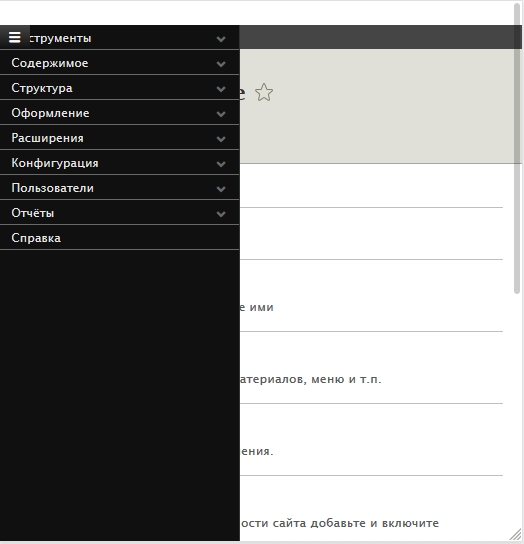
Task: Open the Структура menu item
Action: coord(42,88)
